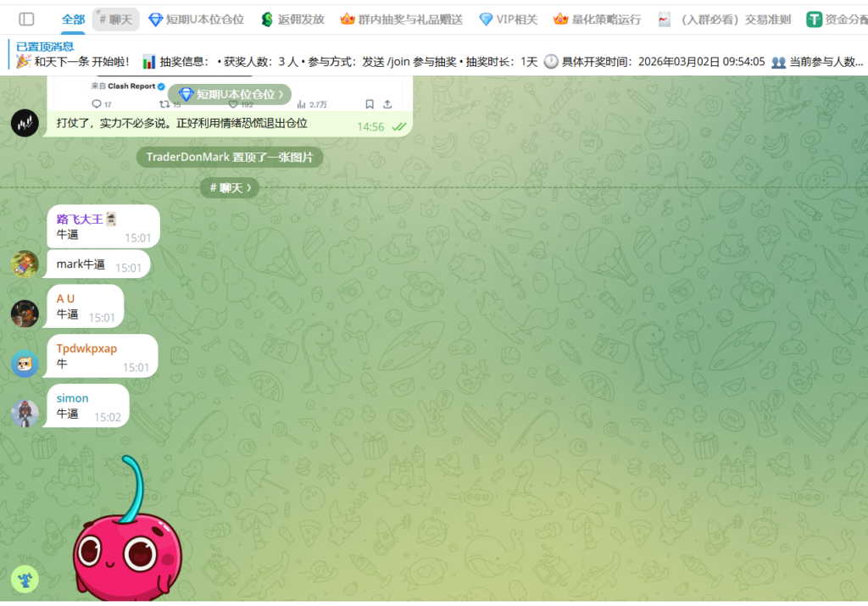Expand the floating 短期U本位合位 topic chip
Viewport: 868px width, 606px height.
point(231,94)
